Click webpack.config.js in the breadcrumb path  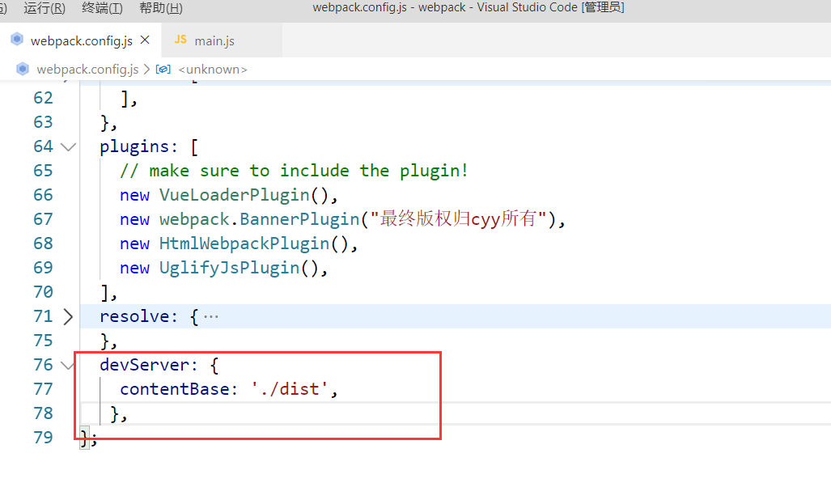point(87,69)
